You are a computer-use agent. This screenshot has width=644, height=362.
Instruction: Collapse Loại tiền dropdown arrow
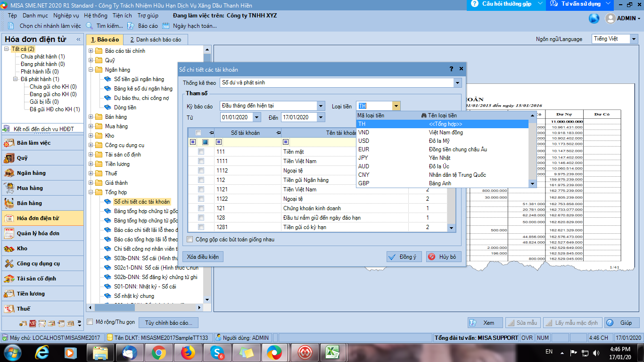tap(396, 106)
